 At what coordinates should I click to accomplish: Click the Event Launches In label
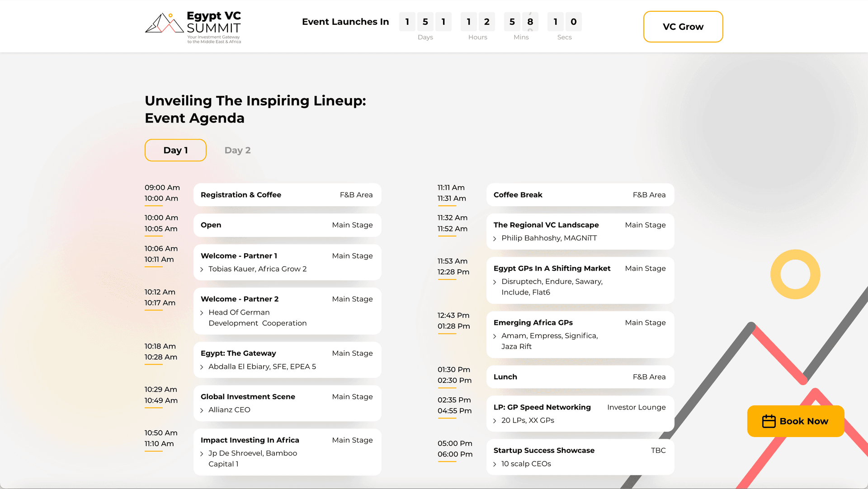click(x=345, y=22)
